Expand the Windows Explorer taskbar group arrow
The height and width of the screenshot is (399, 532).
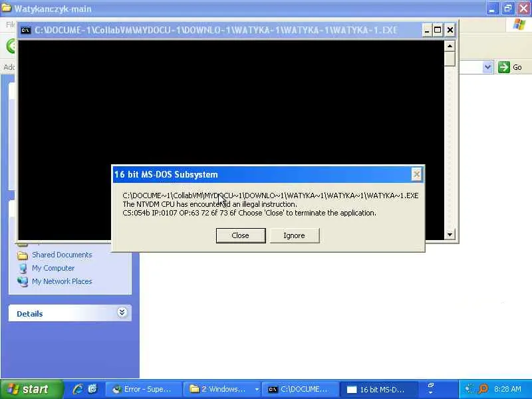pyautogui.click(x=257, y=390)
